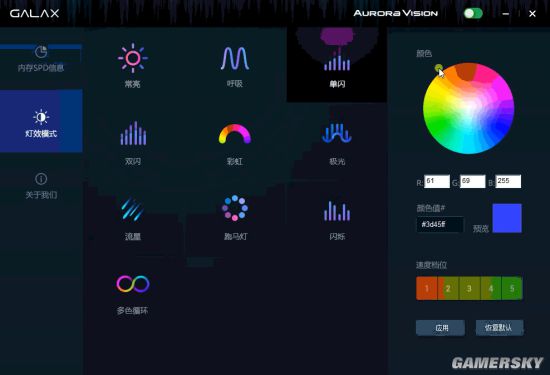
Task: Select the 单闪 single flash effect
Action: pyautogui.click(x=337, y=65)
